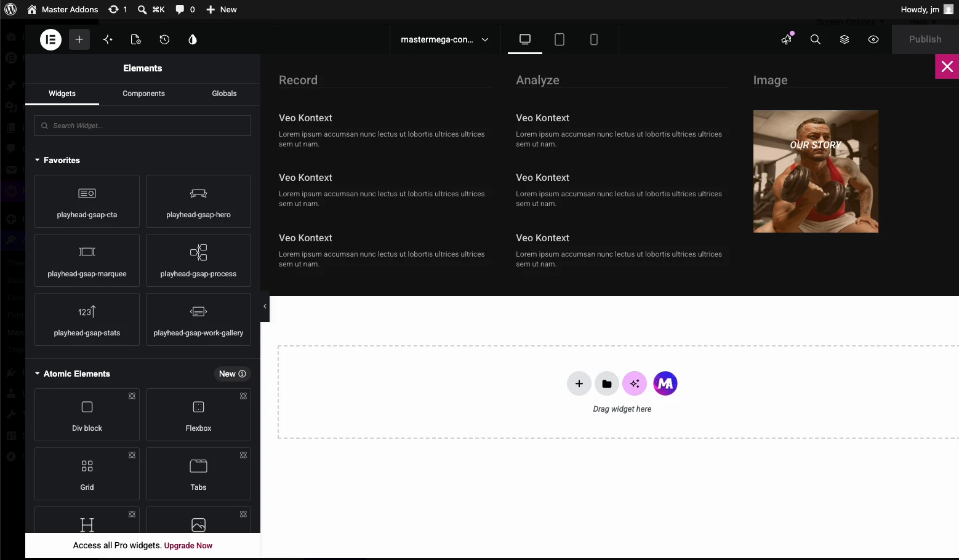Click the pink AI generate button
The height and width of the screenshot is (560, 959).
[x=635, y=383]
